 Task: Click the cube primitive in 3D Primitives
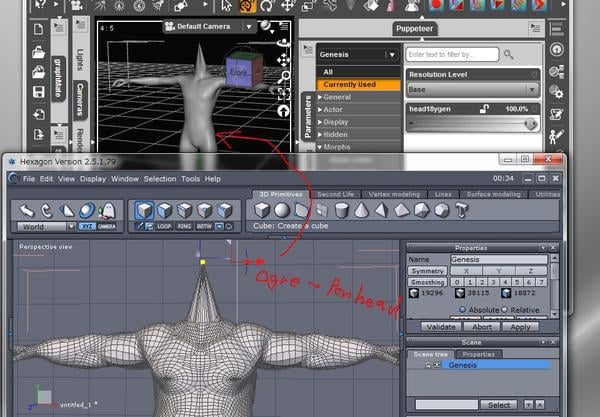click(261, 210)
